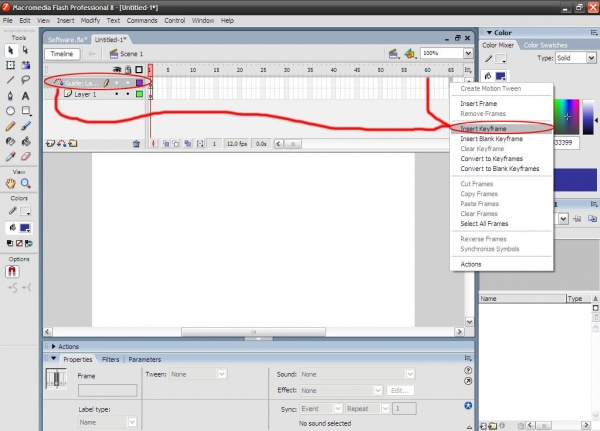This screenshot has width=600, height=431.
Task: Click the Add Motion Guide icon
Action: pos(61,144)
